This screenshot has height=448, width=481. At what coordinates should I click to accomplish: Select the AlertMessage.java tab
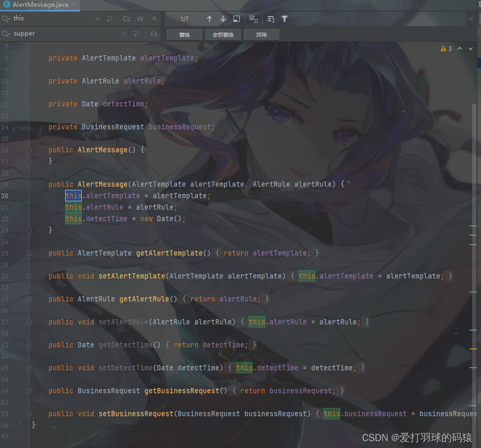pos(40,5)
